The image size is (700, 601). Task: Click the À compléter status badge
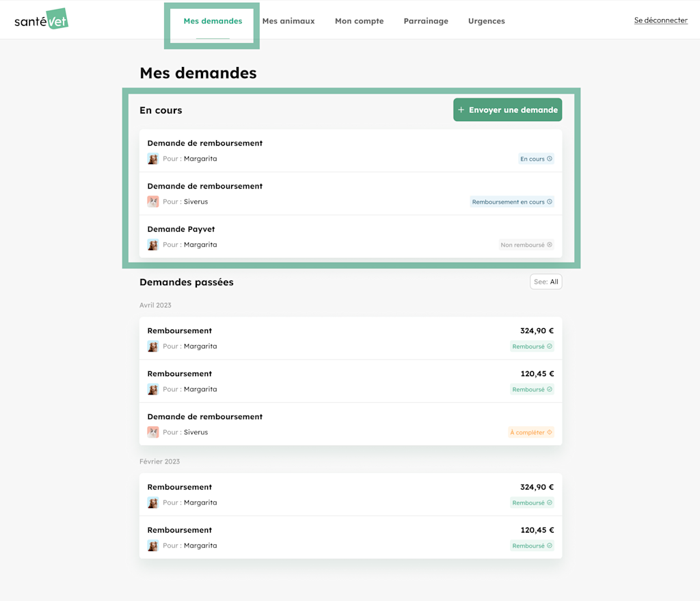(531, 432)
